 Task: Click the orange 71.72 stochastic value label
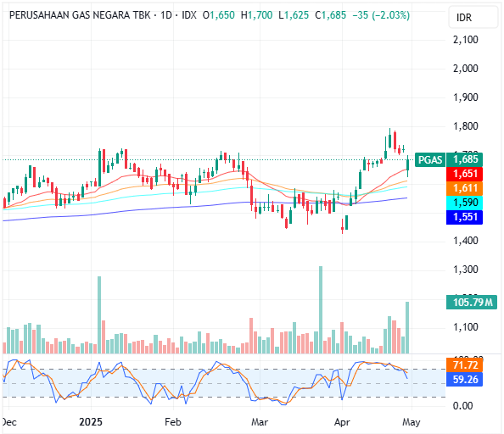pos(465,365)
